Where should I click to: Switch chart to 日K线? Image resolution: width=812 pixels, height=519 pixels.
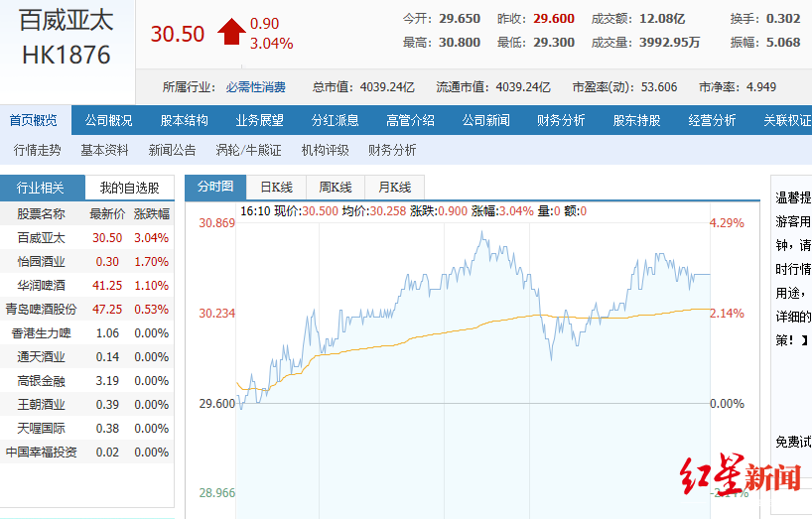point(276,187)
